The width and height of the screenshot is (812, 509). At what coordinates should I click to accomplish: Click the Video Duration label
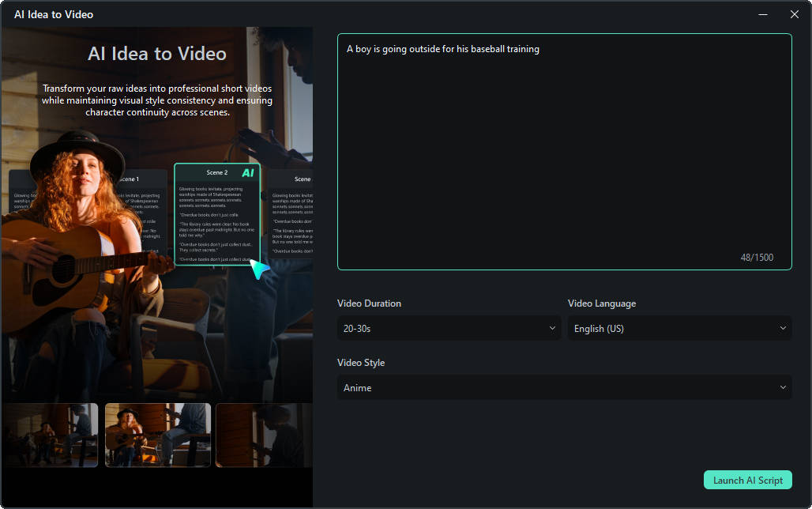click(x=369, y=304)
